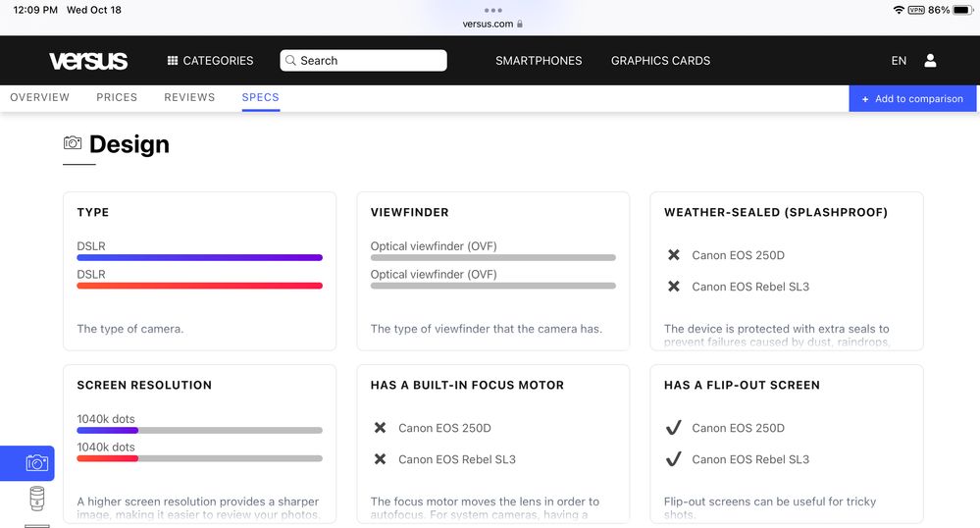
Task: Jump to lens section via sidebar icon
Action: click(x=36, y=499)
